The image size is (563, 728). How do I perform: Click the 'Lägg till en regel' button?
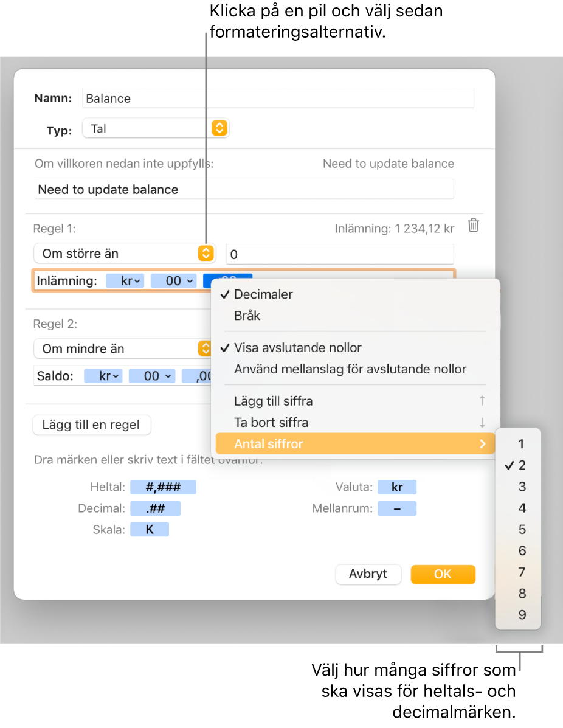91,425
